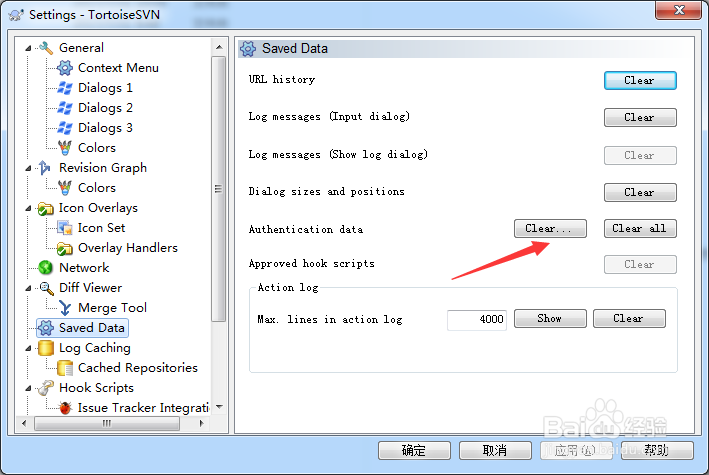The image size is (709, 475).
Task: Click tree horizontal scrollbar right arrow
Action: pos(202,423)
